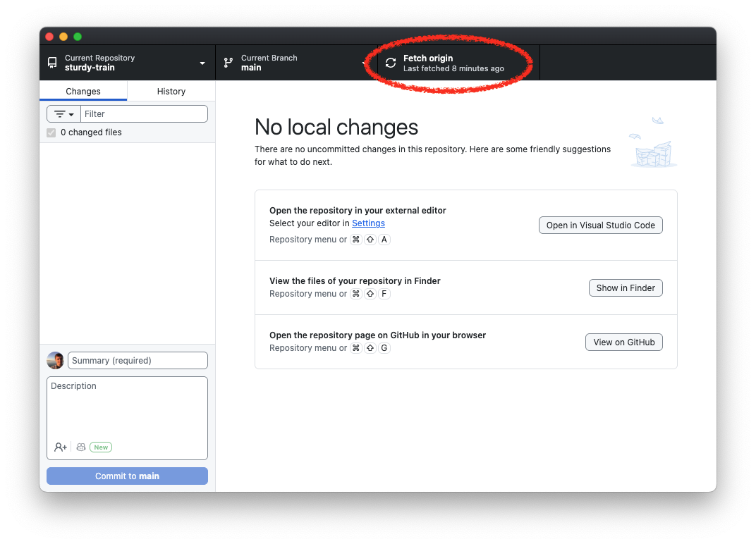Click the Fetch origin sync icon
The width and height of the screenshot is (756, 544).
391,63
